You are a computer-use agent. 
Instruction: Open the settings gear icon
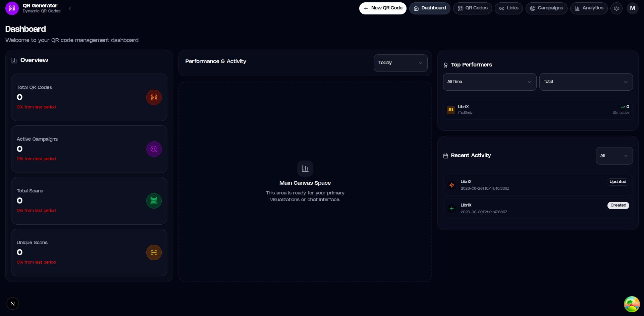[616, 8]
